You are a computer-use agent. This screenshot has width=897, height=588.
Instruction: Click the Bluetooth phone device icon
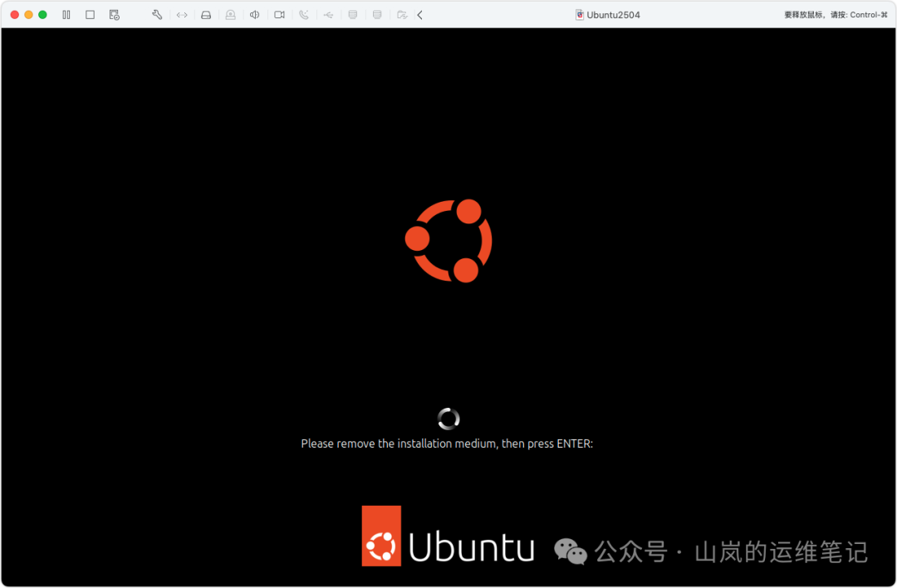304,15
